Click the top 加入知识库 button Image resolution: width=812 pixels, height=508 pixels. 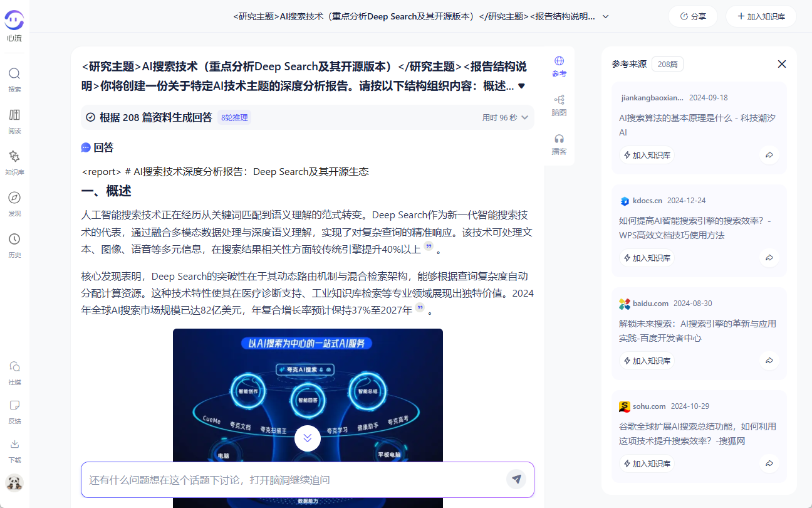tap(761, 17)
